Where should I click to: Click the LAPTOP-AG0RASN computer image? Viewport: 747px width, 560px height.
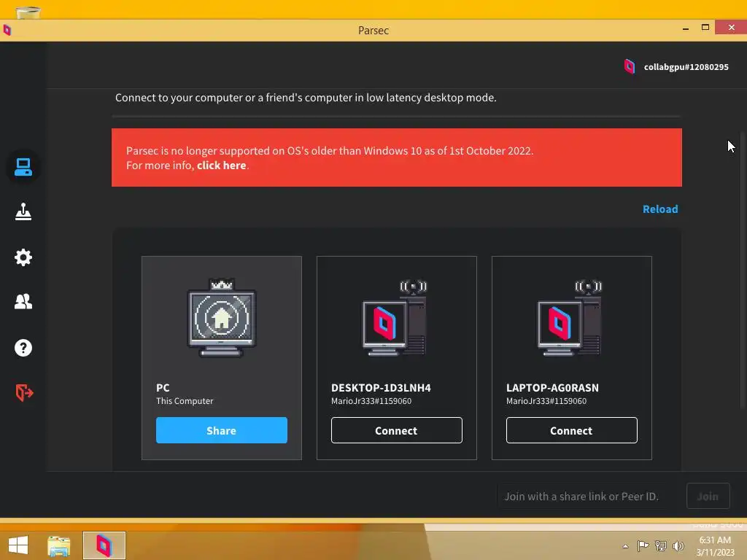point(570,318)
